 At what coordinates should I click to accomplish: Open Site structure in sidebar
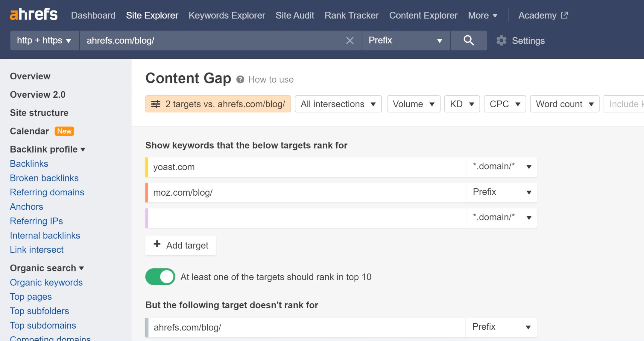[x=39, y=113]
